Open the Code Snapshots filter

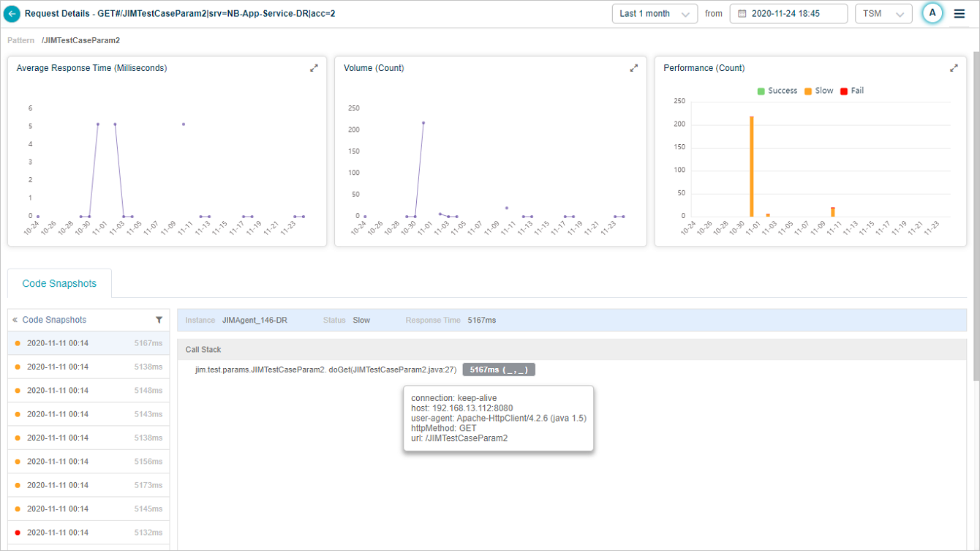coord(159,320)
